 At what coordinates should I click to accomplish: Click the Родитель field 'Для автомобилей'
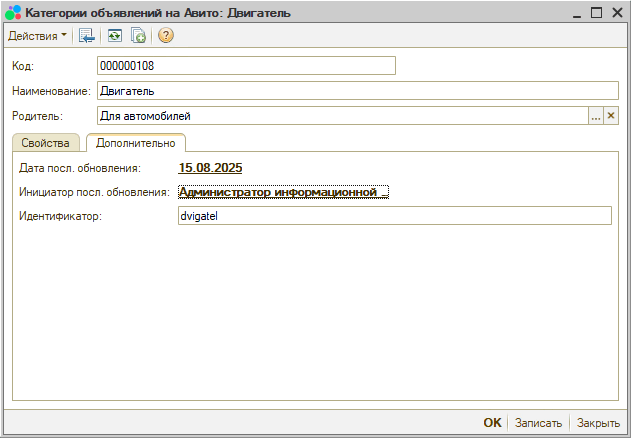pos(340,116)
